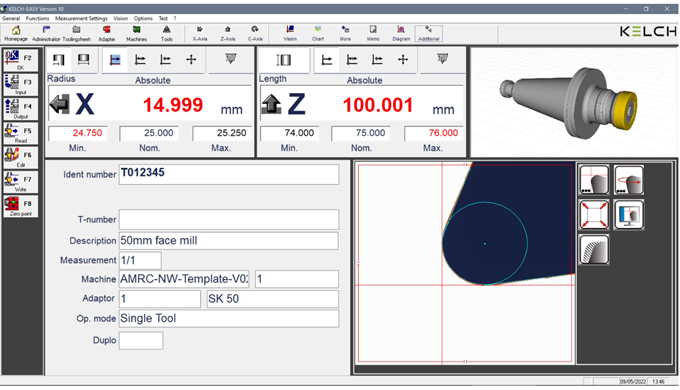This screenshot has height=390, width=680.
Task: Click the X-axis tool tip preset icon
Action: tap(231, 59)
